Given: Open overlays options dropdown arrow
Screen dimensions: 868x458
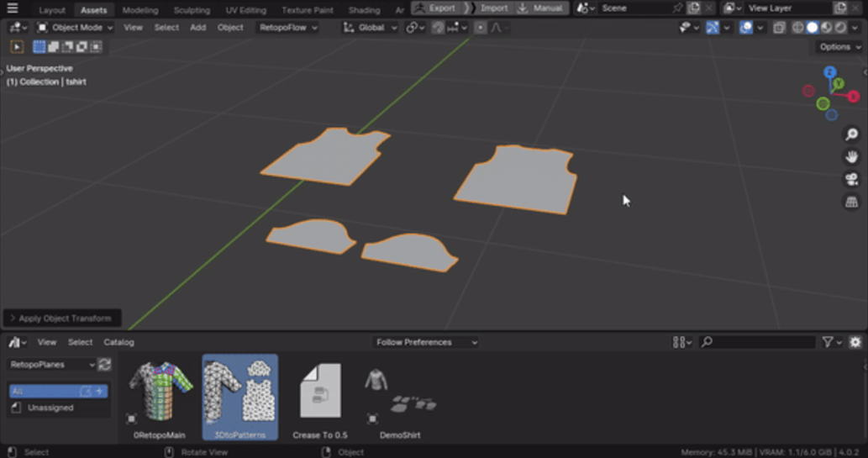Looking at the screenshot, I should 760,27.
